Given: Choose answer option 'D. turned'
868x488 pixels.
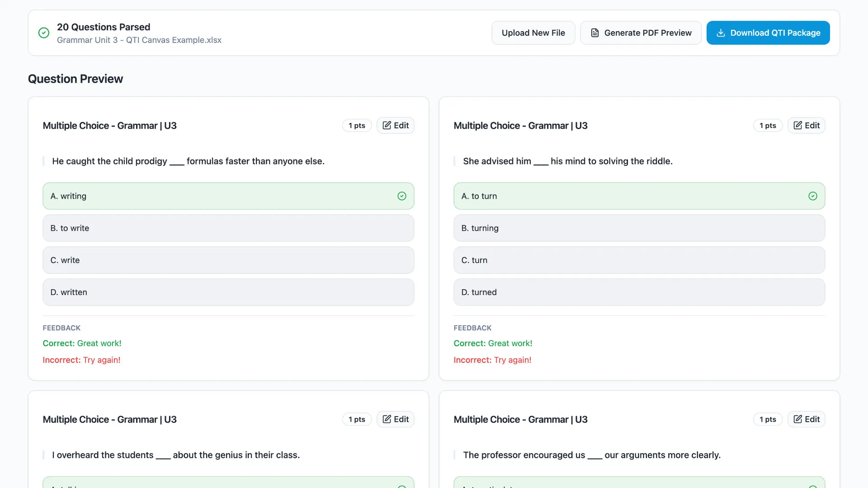Looking at the screenshot, I should pyautogui.click(x=639, y=292).
